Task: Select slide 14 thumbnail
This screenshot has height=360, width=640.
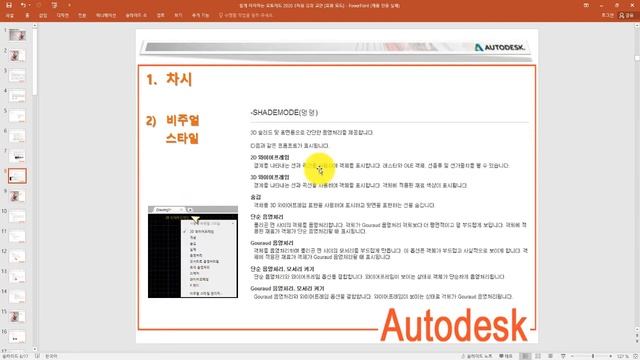Action: click(17, 296)
